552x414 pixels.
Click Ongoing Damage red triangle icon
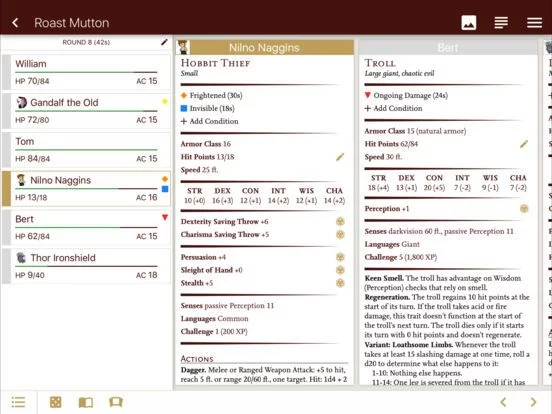(368, 95)
